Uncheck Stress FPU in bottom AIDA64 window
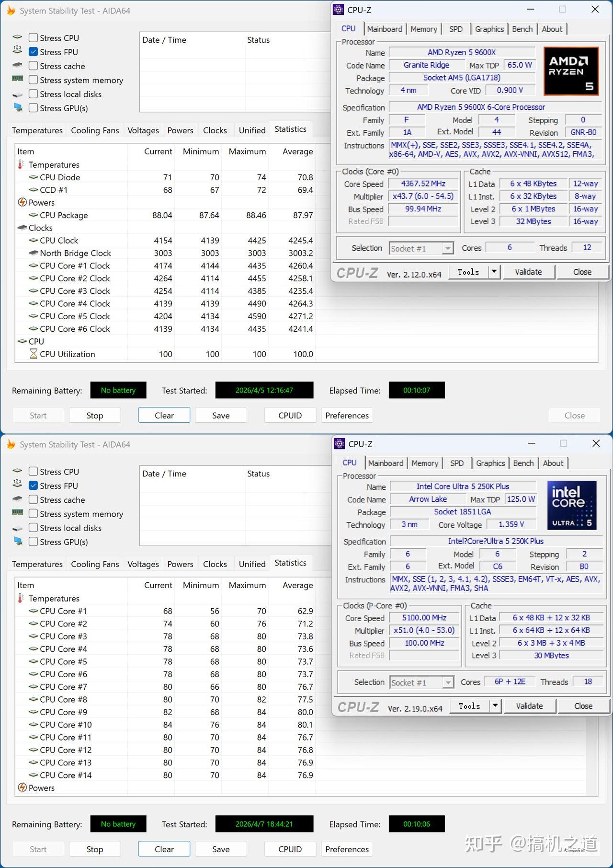The image size is (613, 868). (x=33, y=486)
